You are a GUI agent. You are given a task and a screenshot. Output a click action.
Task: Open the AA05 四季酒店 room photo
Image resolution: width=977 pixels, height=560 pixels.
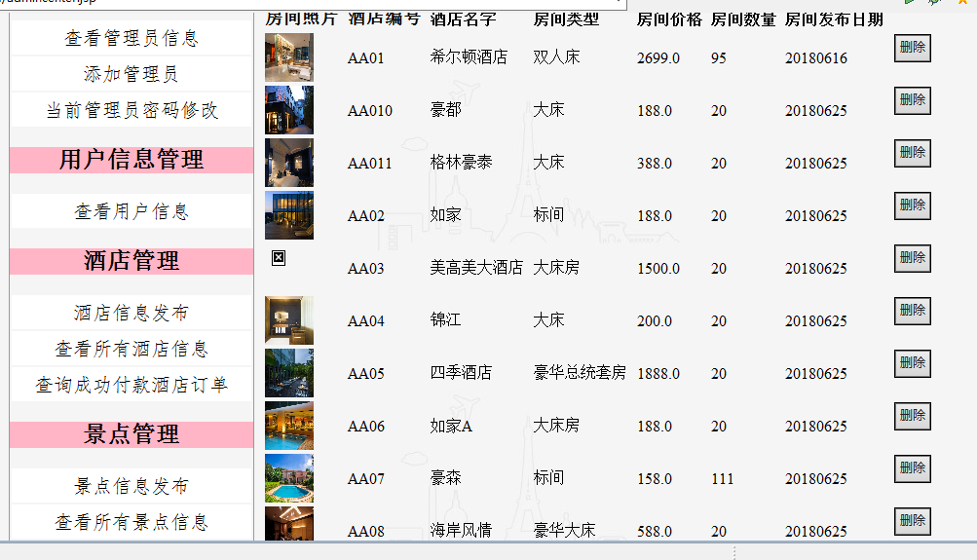(289, 373)
